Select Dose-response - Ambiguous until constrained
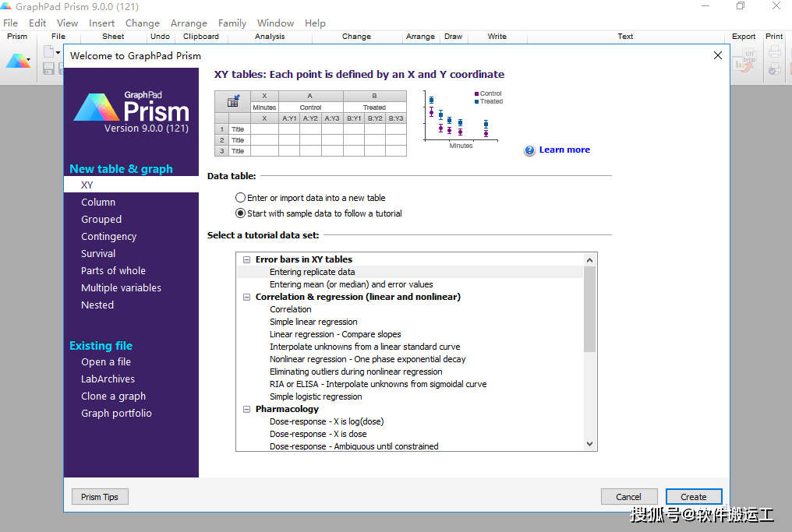 click(354, 446)
